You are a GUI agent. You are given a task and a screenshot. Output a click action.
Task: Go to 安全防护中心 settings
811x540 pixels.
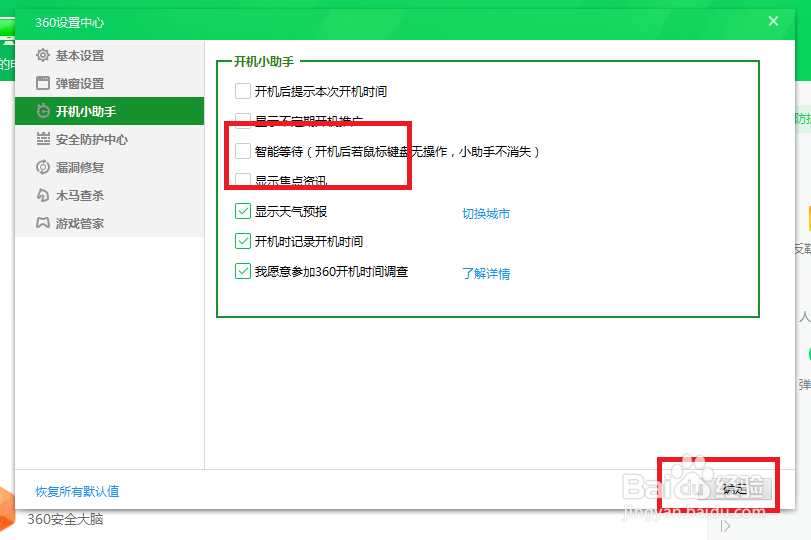(x=110, y=139)
